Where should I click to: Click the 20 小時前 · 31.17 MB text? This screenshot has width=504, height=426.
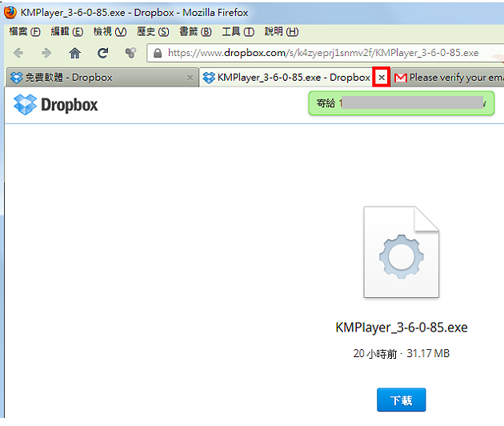pos(401,354)
